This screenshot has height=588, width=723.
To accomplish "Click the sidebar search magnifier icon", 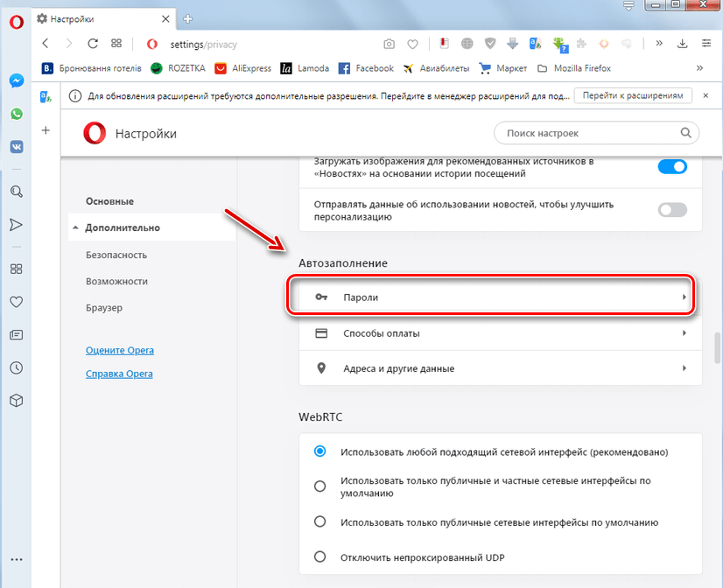I will (x=16, y=192).
